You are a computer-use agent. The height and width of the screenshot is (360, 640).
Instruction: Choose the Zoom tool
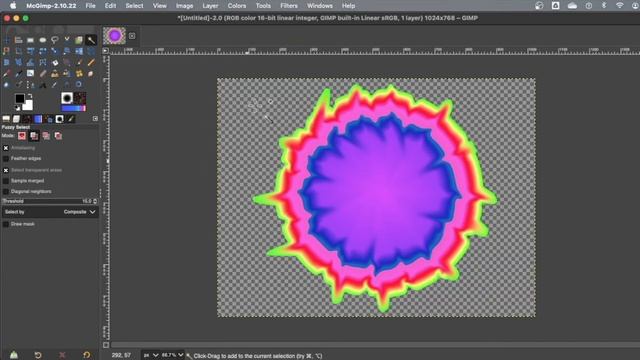click(79, 85)
